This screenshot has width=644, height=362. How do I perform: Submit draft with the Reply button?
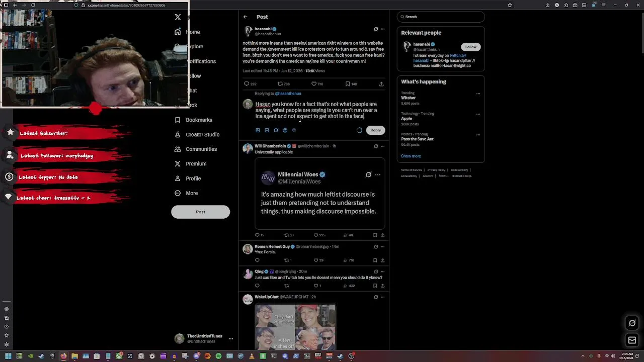pos(375,130)
